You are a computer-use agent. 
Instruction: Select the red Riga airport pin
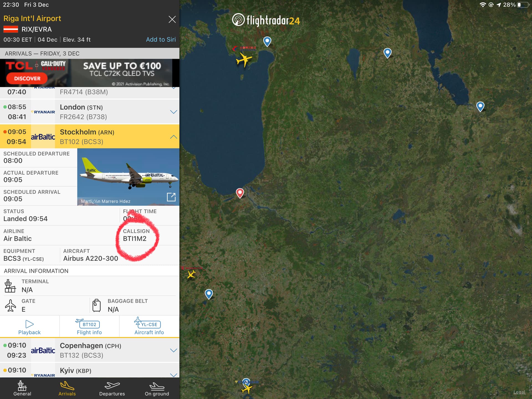click(x=240, y=193)
